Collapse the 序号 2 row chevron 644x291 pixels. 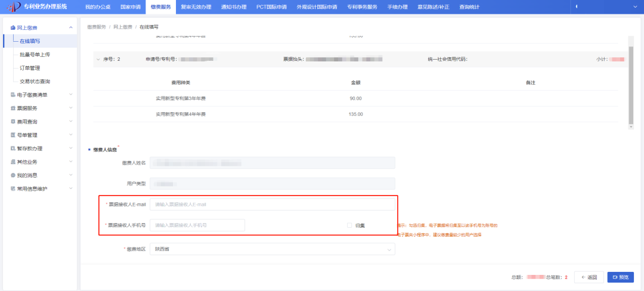[98, 60]
